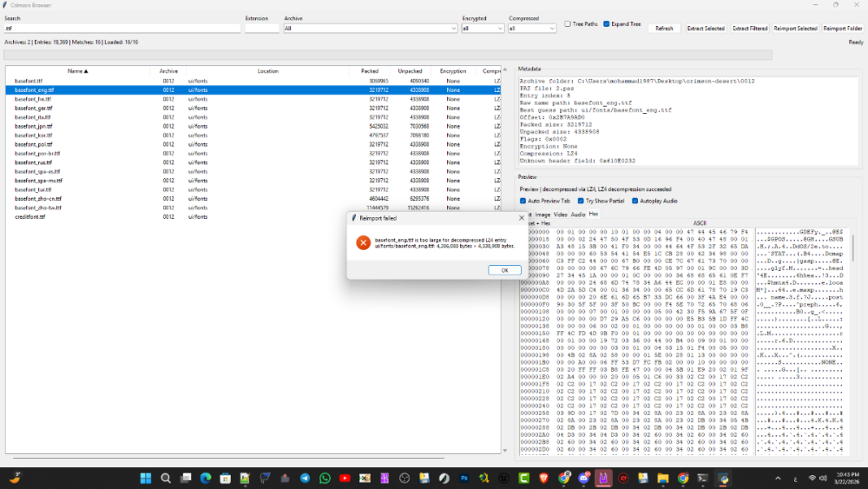Viewport: 868px width, 489px height.
Task: Open Task View in taskbar
Action: click(186, 478)
